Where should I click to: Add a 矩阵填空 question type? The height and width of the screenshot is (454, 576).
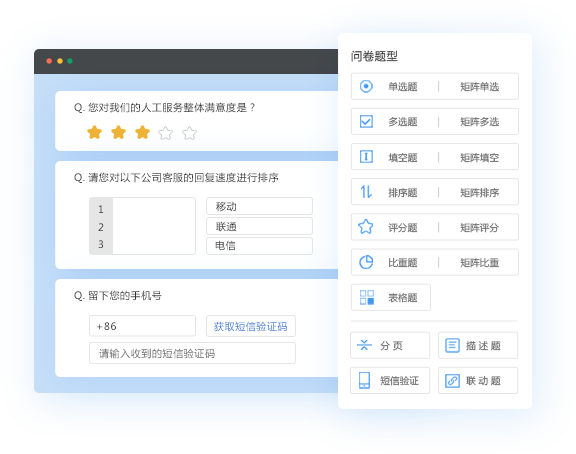[x=479, y=157]
